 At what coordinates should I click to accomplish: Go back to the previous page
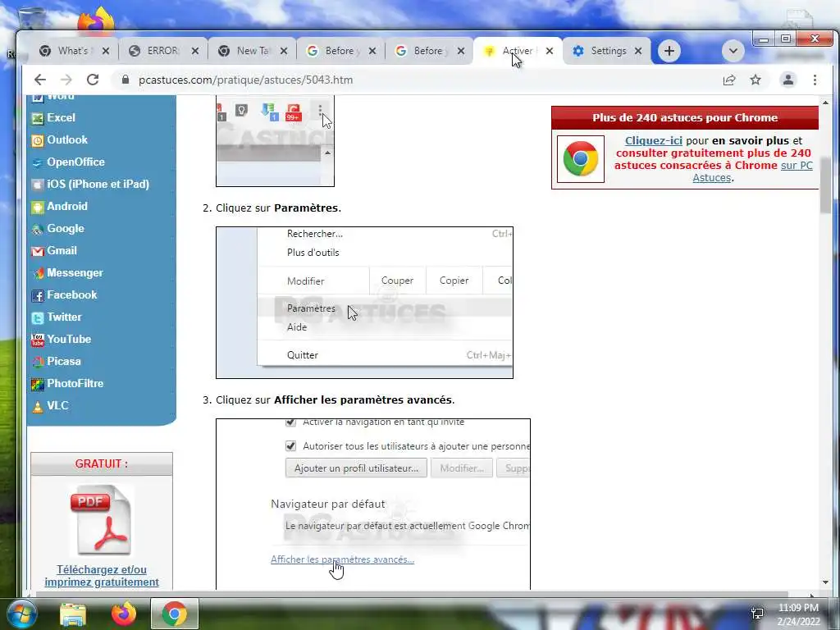[x=40, y=80]
